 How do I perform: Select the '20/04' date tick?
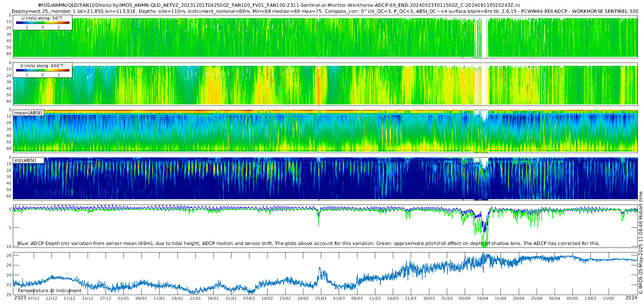pyautogui.click(x=519, y=299)
